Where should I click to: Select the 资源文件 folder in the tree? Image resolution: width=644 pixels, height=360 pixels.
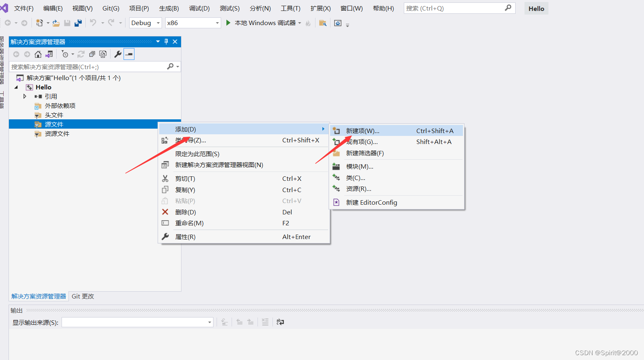click(x=57, y=133)
